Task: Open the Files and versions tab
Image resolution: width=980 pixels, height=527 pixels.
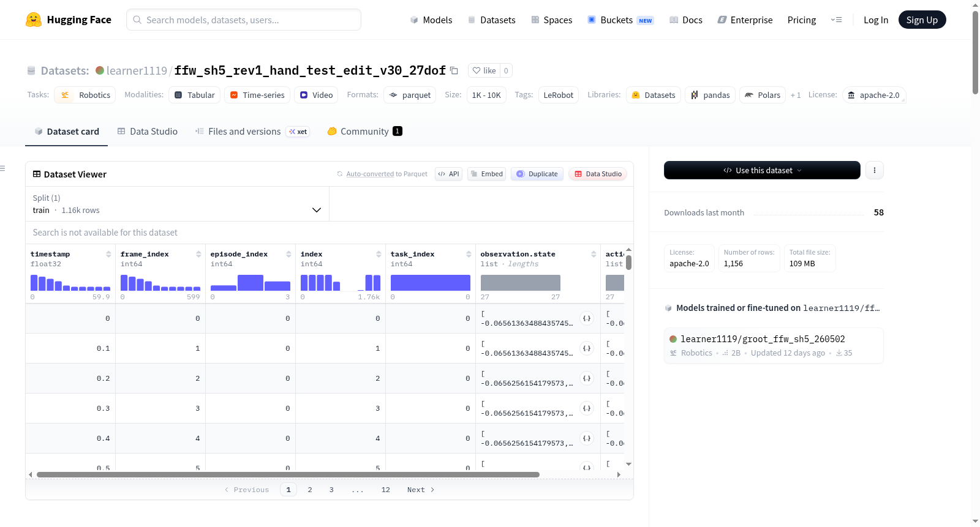Action: click(x=252, y=132)
